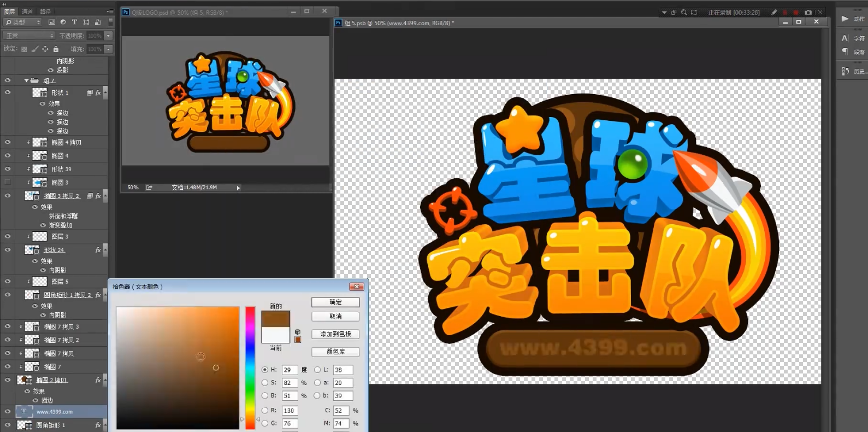
Task: Activate the 组 5.psb document window title
Action: pyautogui.click(x=399, y=23)
